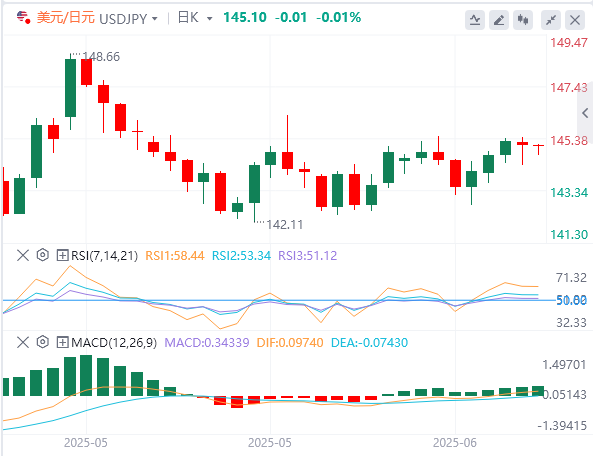
Task: Remove the MACD indicator panel
Action: [x=23, y=342]
